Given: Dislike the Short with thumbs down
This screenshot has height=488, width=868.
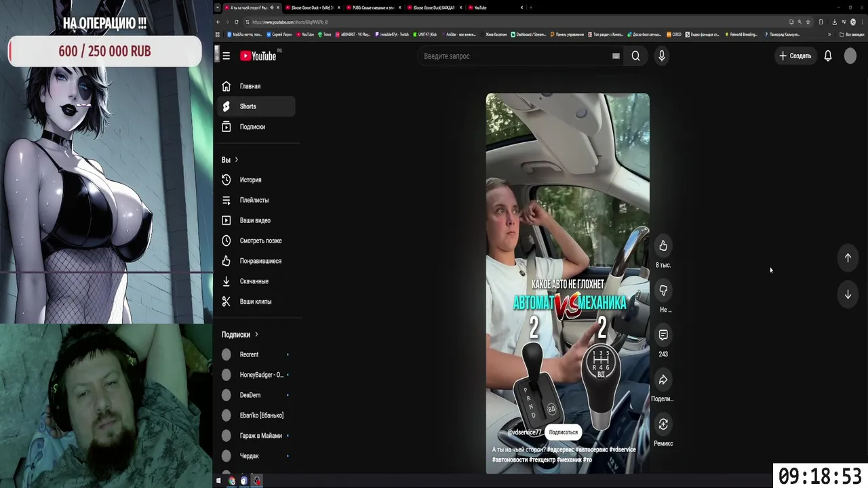Looking at the screenshot, I should click(663, 290).
